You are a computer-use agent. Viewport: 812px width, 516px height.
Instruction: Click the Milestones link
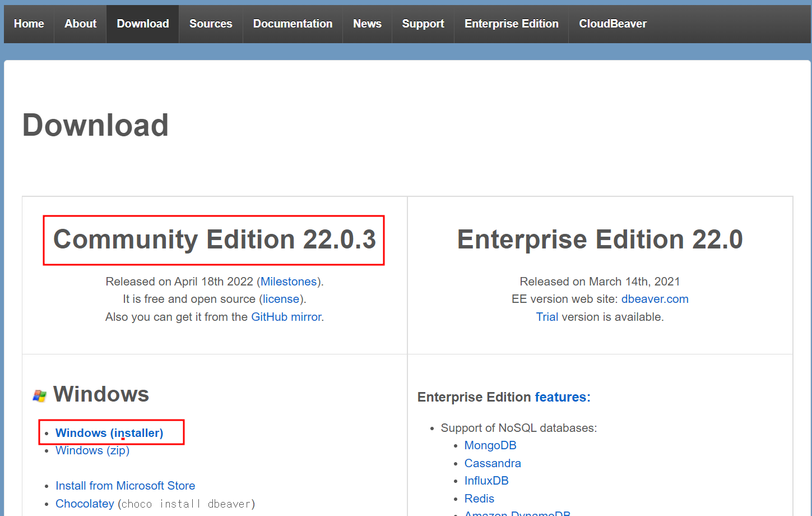coord(289,282)
